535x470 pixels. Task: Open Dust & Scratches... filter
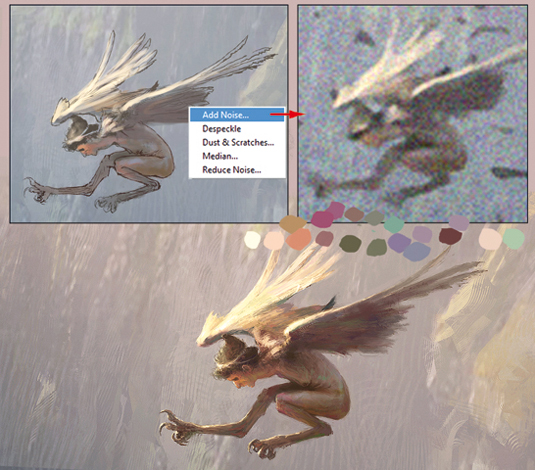[x=238, y=142]
